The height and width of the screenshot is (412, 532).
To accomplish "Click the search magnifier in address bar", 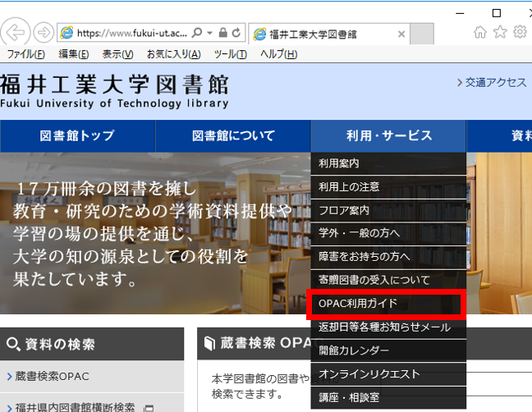I will click(x=197, y=34).
